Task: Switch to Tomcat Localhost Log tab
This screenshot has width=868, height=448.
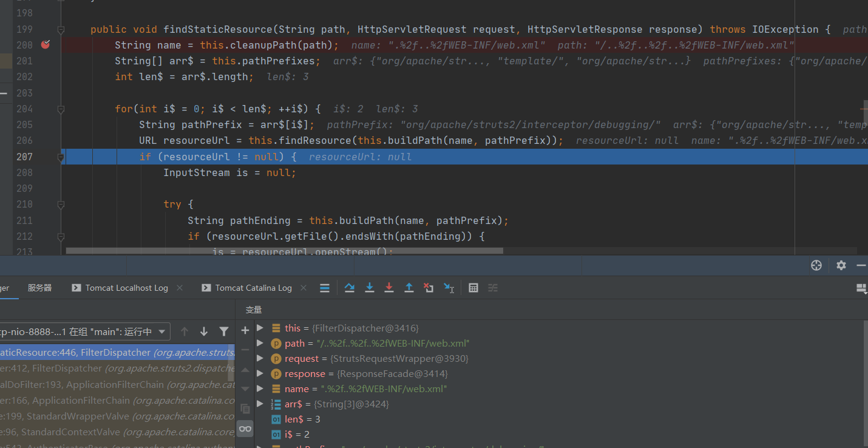Action: (120, 288)
